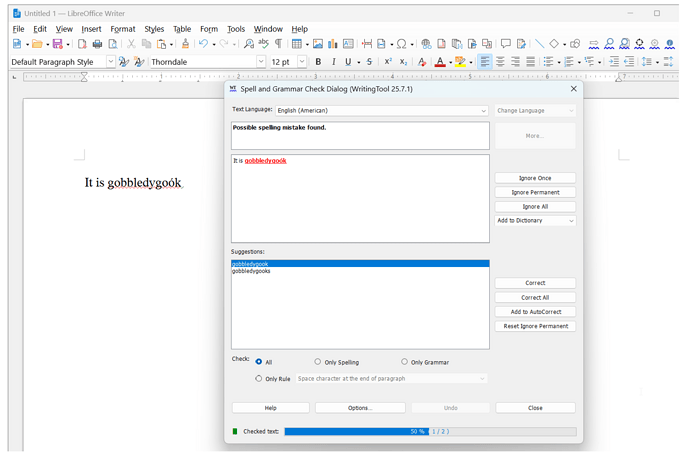Click the Find and Replace icon
Image resolution: width=690 pixels, height=467 pixels.
(249, 44)
